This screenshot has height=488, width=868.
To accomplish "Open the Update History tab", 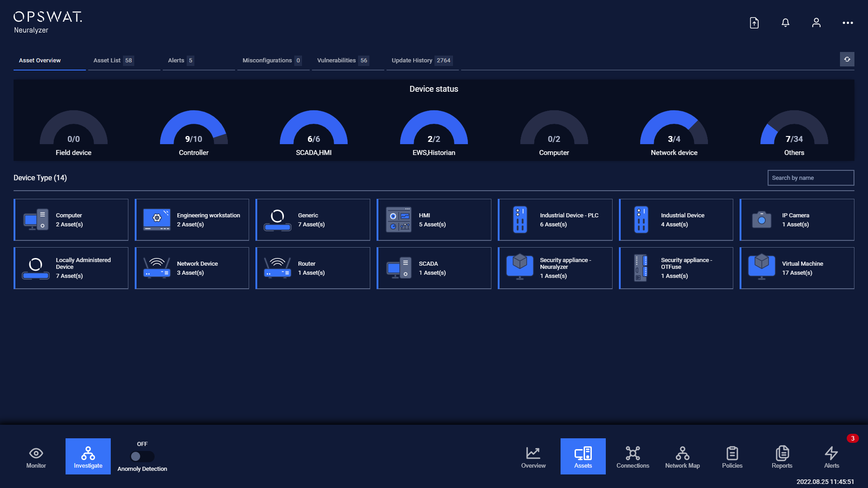I will [x=420, y=61].
